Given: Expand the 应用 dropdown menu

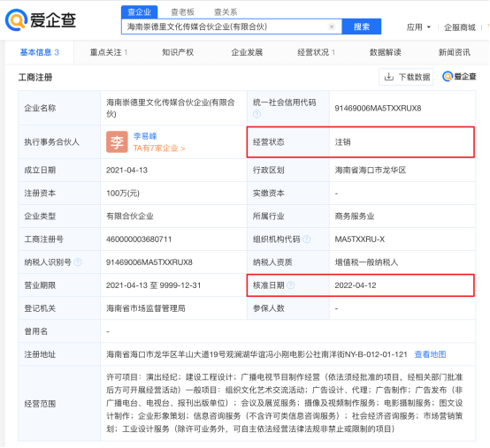Looking at the screenshot, I should pos(418,27).
